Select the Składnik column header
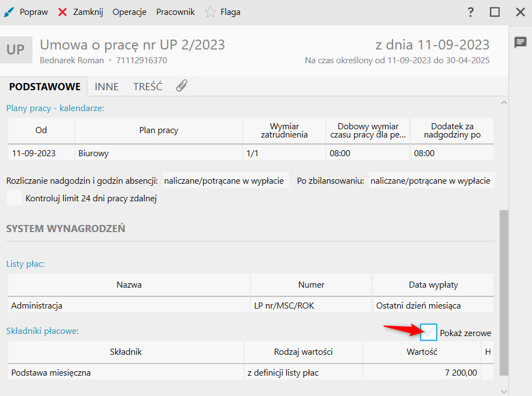The height and width of the screenshot is (396, 532). [x=125, y=352]
